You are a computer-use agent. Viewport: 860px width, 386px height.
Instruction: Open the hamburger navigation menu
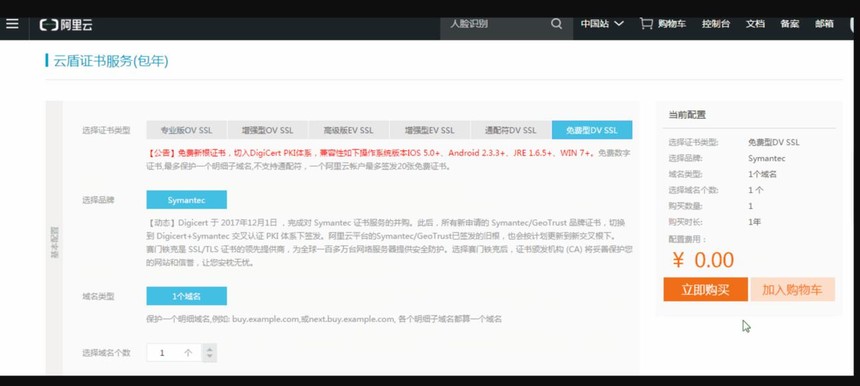pyautogui.click(x=12, y=24)
